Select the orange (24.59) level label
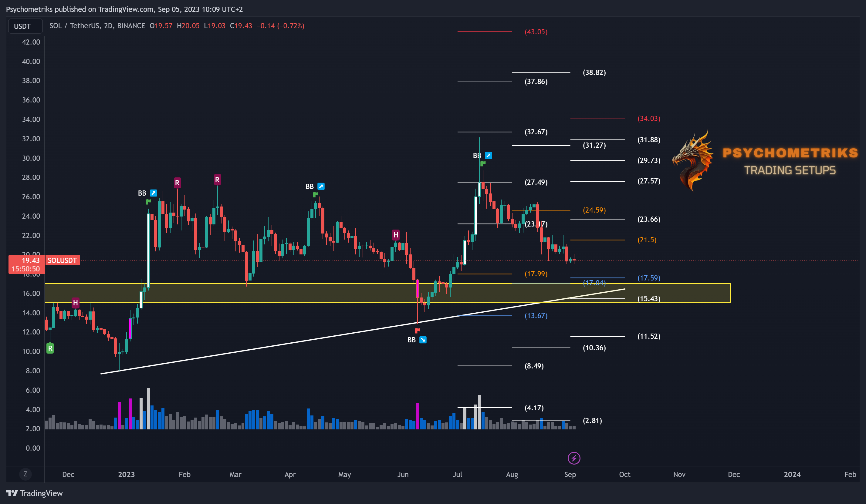The image size is (866, 504). [x=594, y=210]
